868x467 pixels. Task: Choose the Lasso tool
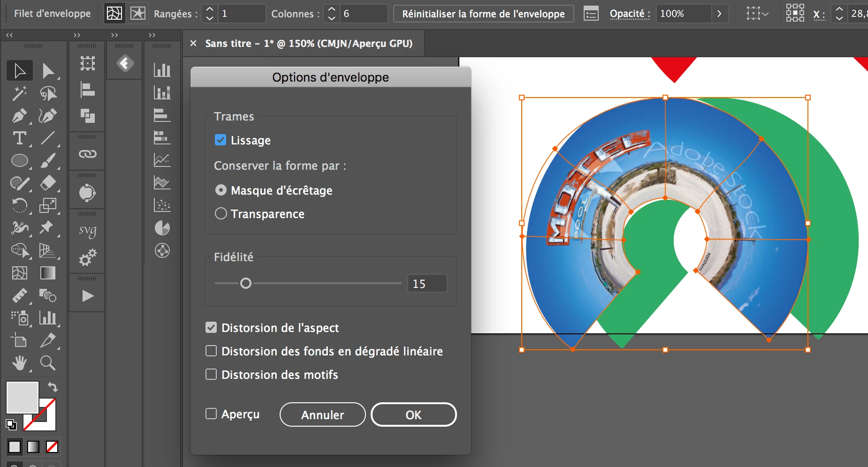coord(48,93)
